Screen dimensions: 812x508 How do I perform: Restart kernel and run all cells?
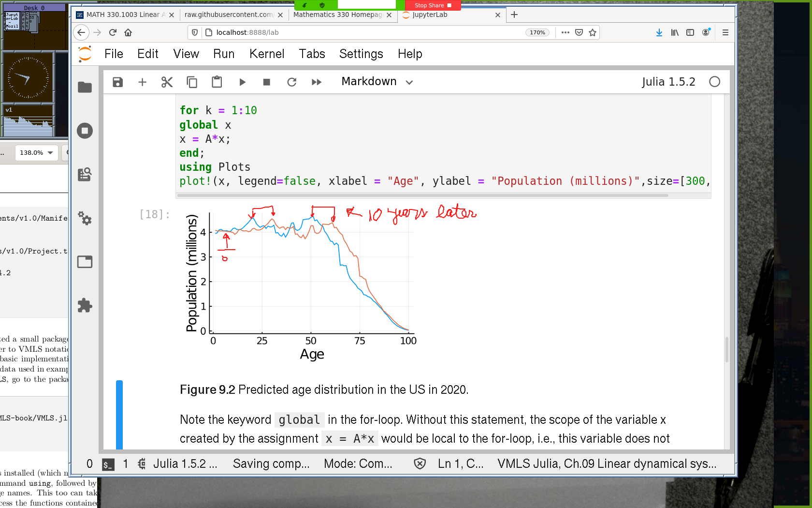click(317, 82)
